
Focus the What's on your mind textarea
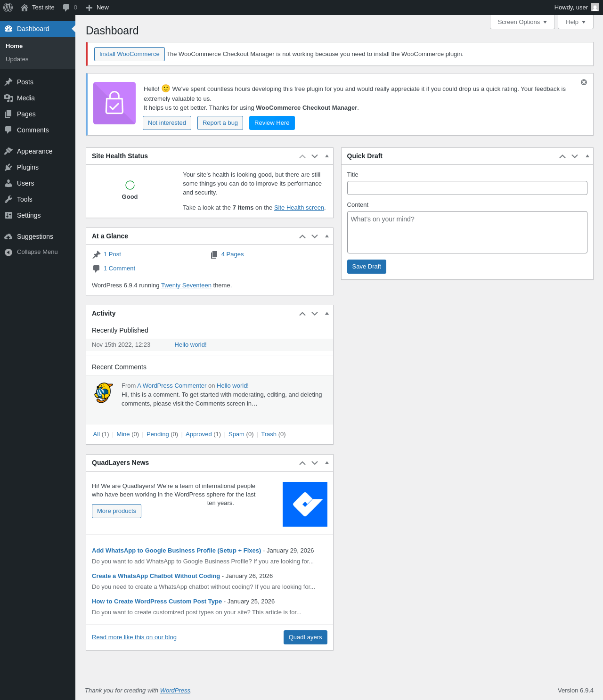tap(467, 232)
